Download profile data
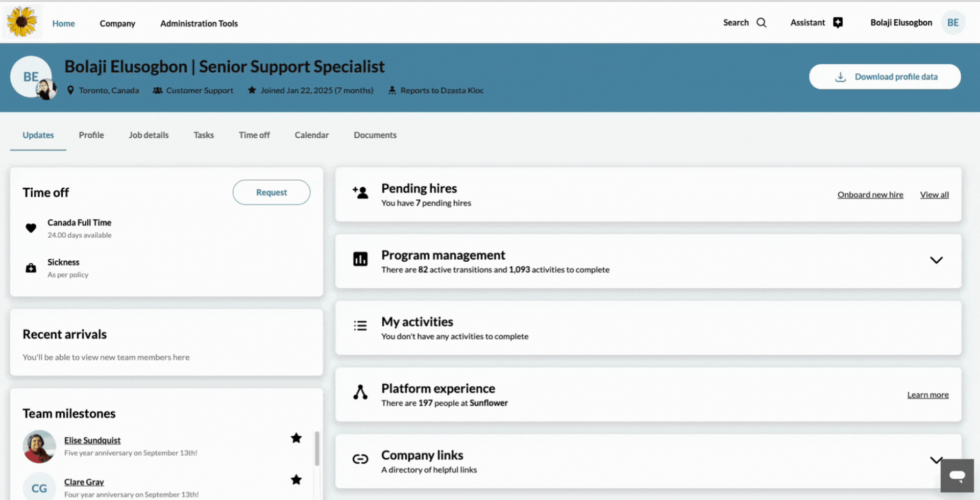This screenshot has width=980, height=500. 885,77
